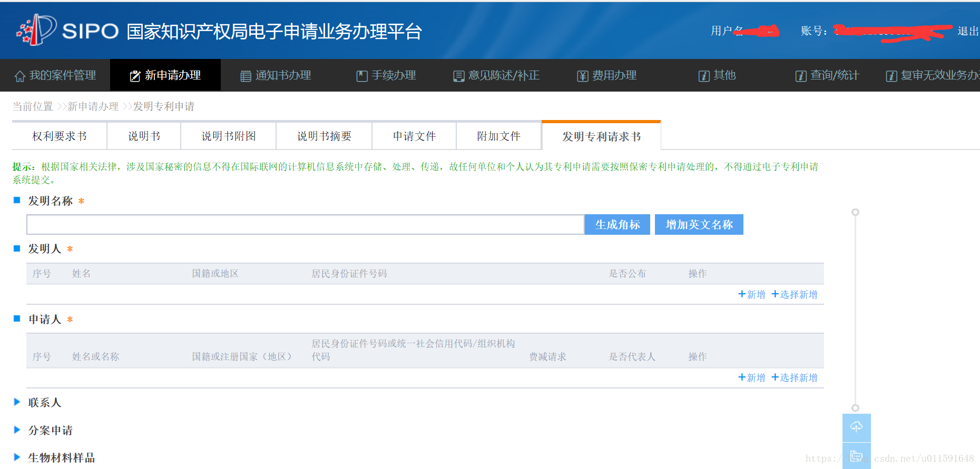This screenshot has height=469, width=980.
Task: Click the info icon beside 复审无效业务办理
Action: coord(891,76)
